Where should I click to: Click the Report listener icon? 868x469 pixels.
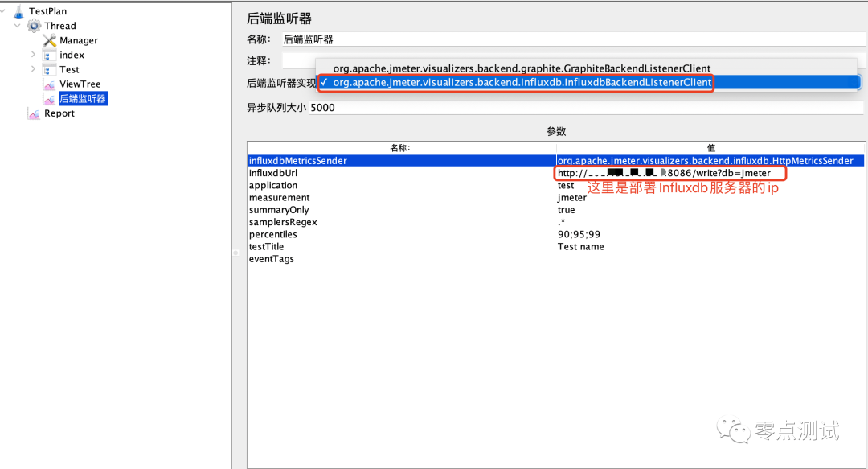(x=35, y=113)
